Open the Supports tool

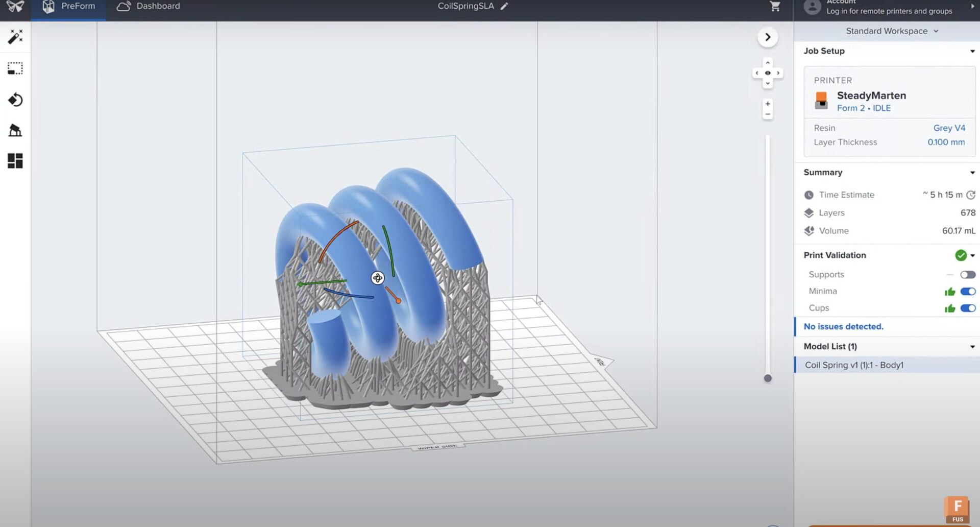[x=15, y=130]
